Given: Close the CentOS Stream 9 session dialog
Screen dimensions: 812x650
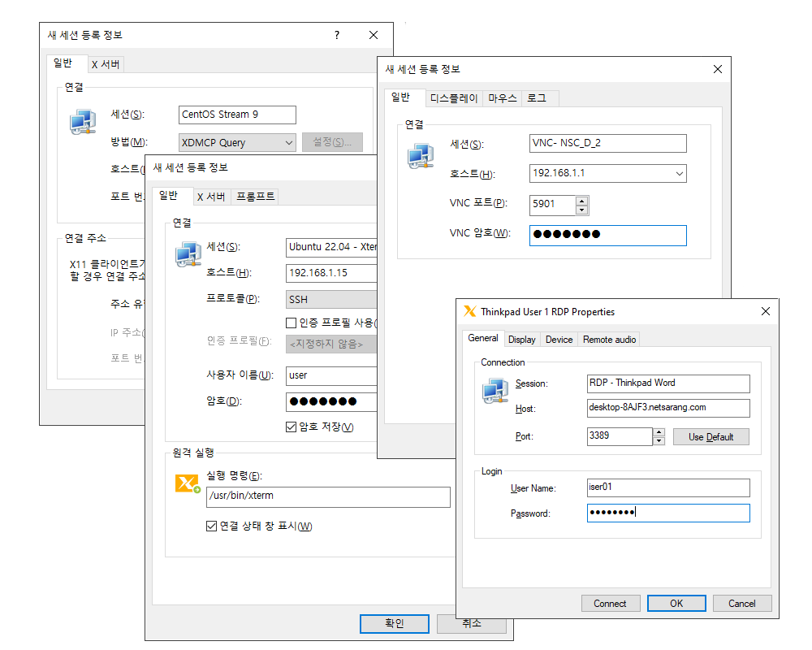Looking at the screenshot, I should coord(374,35).
